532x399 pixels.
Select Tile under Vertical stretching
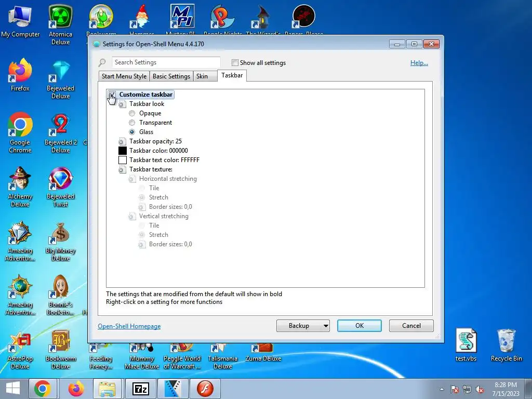142,225
